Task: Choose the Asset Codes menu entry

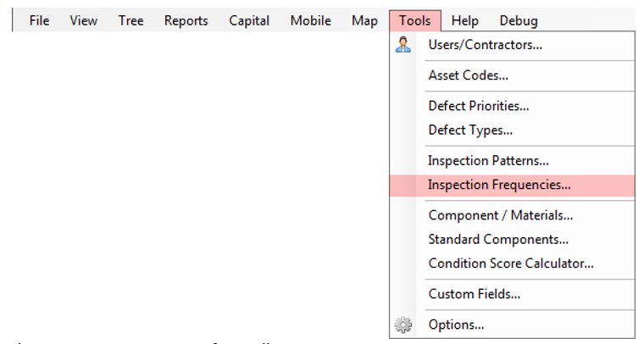Action: 468,75
